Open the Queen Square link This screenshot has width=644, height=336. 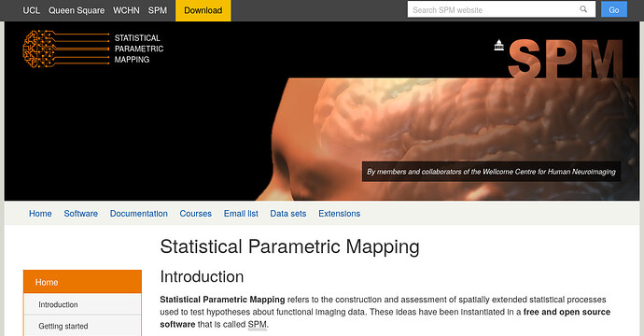click(77, 10)
